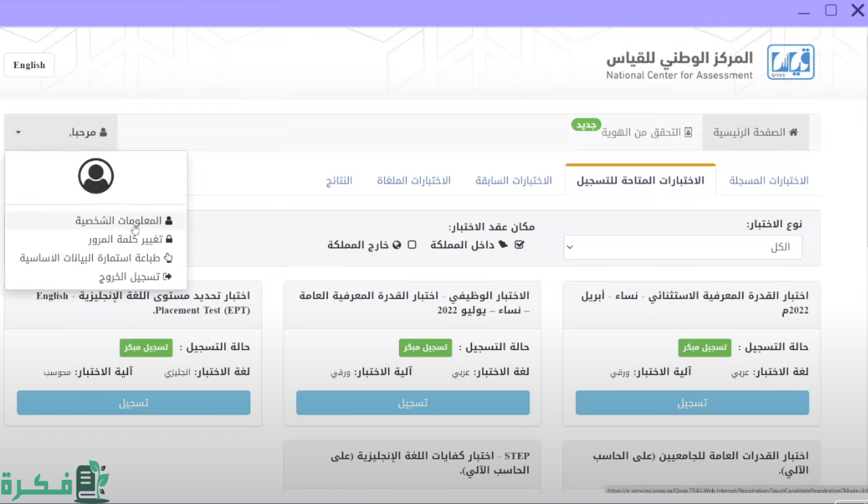Click the user avatar profile picture
This screenshot has width=868, height=504.
click(x=96, y=176)
